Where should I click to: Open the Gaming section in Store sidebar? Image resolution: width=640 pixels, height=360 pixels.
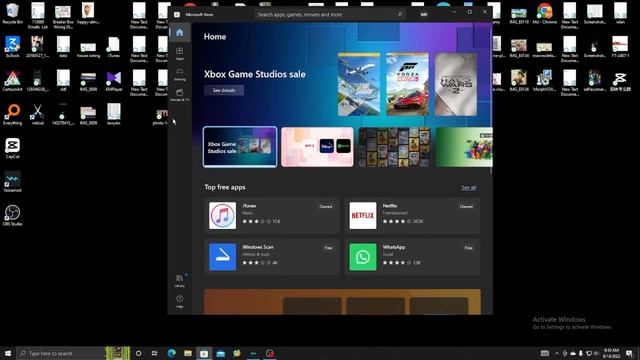(180, 74)
